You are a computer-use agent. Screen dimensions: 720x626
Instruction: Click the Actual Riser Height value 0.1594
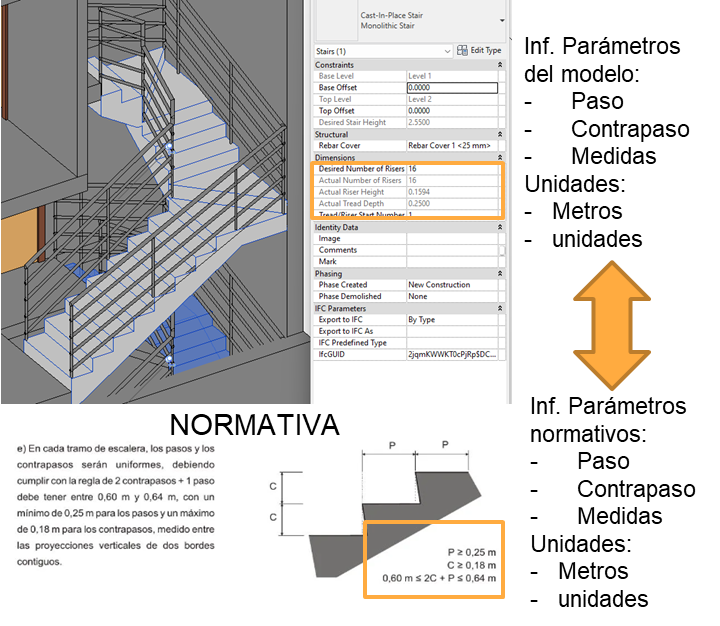click(452, 192)
